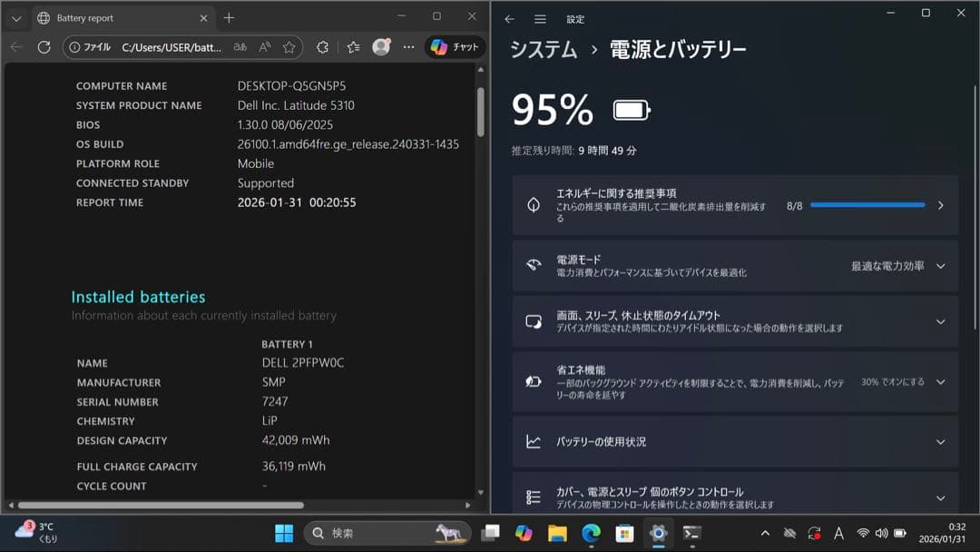Expand the バッテリーの使用状況 section
The height and width of the screenshot is (552, 980).
point(941,442)
